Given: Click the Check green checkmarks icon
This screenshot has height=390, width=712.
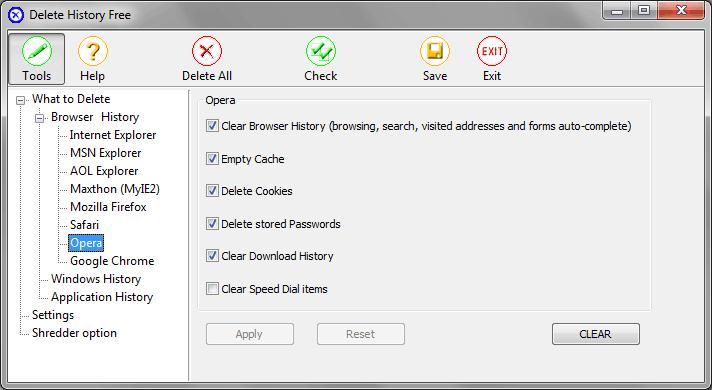Looking at the screenshot, I should pyautogui.click(x=321, y=51).
